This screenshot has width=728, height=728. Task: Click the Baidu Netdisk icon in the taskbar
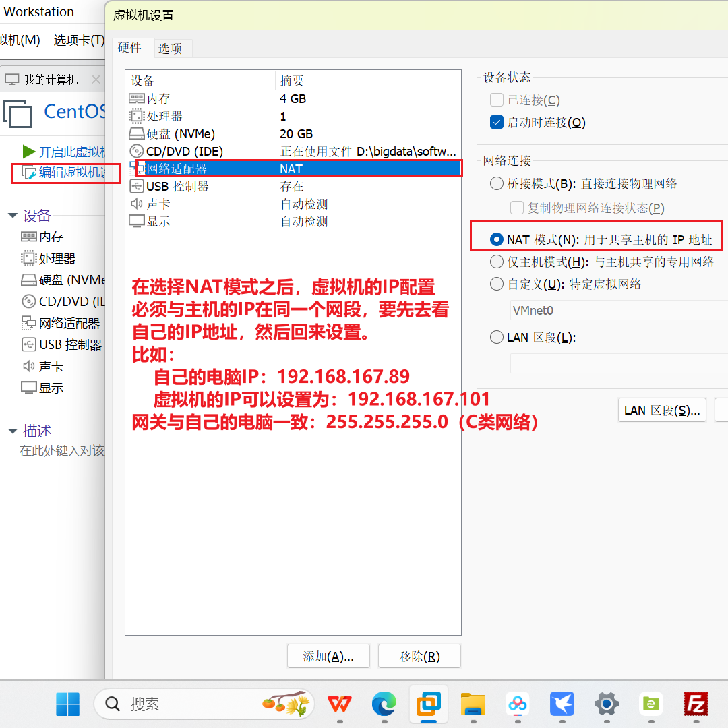[x=518, y=704]
